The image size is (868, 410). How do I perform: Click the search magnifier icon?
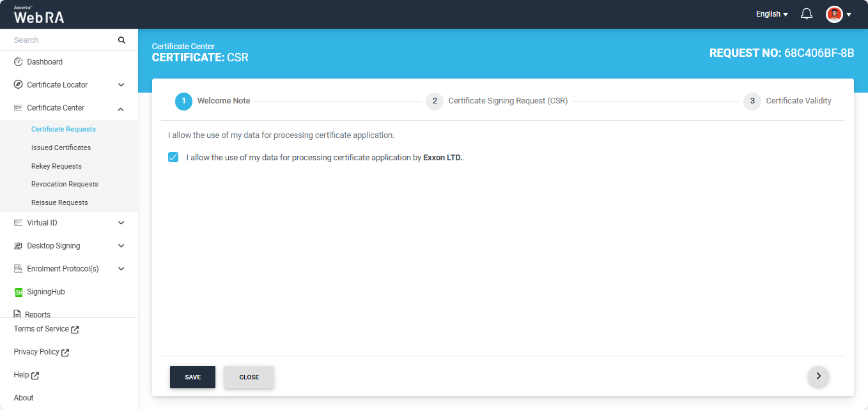122,40
